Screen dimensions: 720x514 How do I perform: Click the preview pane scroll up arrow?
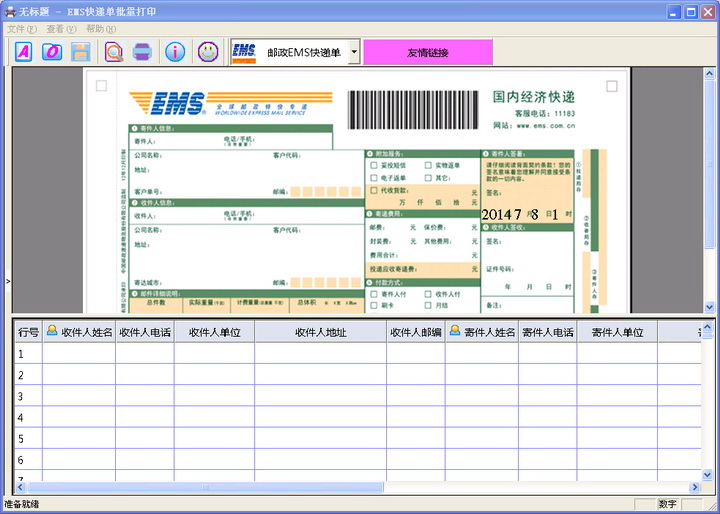coord(709,73)
